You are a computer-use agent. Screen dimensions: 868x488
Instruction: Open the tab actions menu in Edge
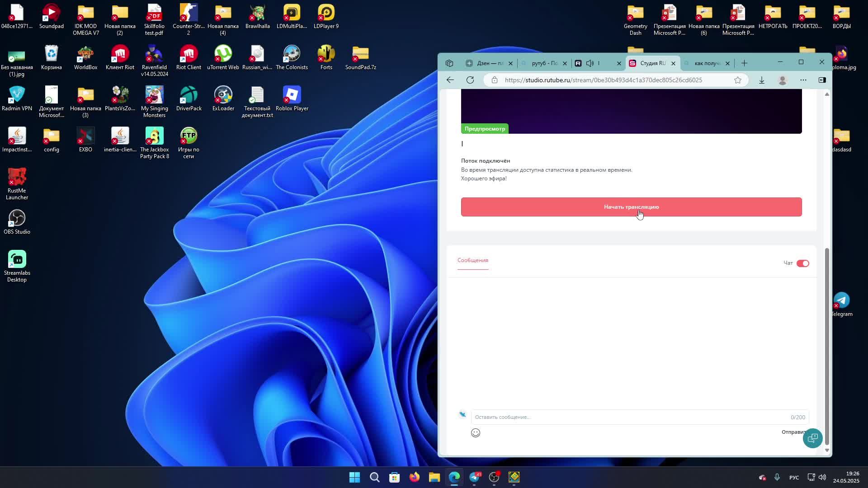point(449,63)
